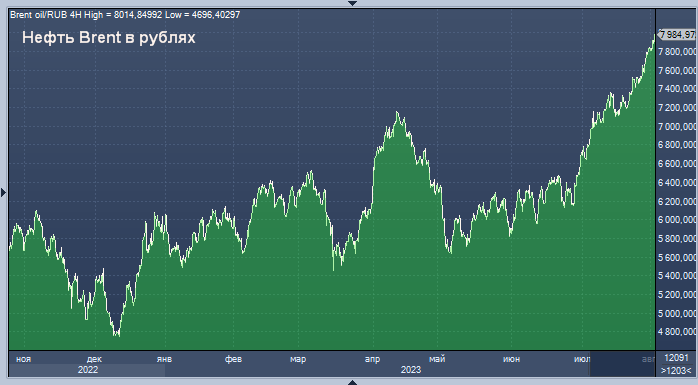Click the апр month label
The height and width of the screenshot is (385, 698).
pyautogui.click(x=372, y=359)
